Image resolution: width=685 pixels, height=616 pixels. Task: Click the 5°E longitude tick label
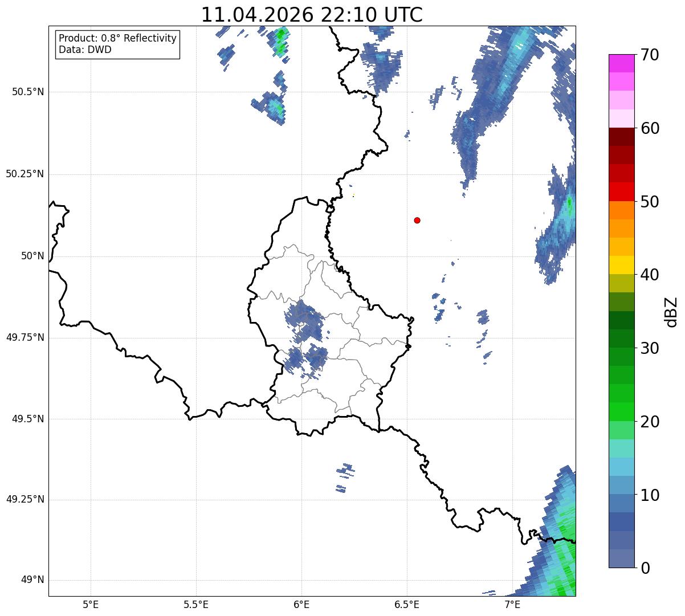tap(91, 604)
